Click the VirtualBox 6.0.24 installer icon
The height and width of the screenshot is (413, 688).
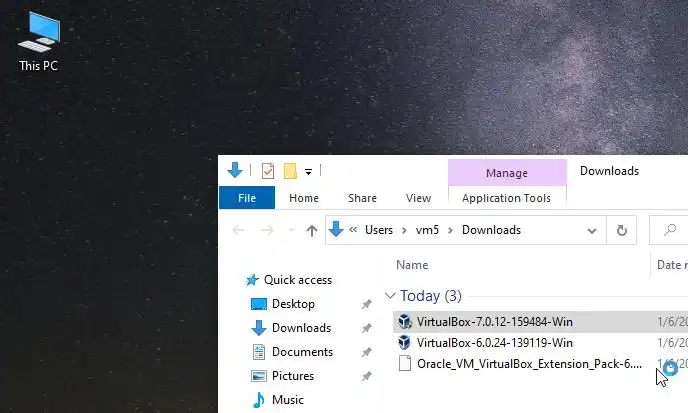[405, 342]
